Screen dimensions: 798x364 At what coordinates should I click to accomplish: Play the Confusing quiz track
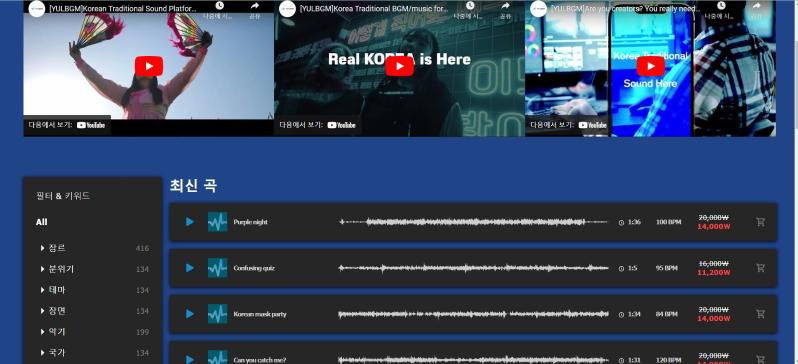tap(190, 268)
